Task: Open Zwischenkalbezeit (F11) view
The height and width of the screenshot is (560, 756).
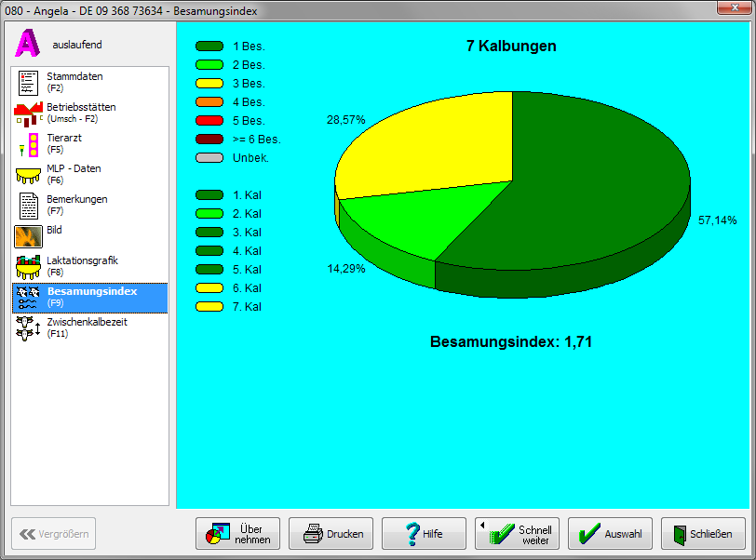Action: [90, 327]
